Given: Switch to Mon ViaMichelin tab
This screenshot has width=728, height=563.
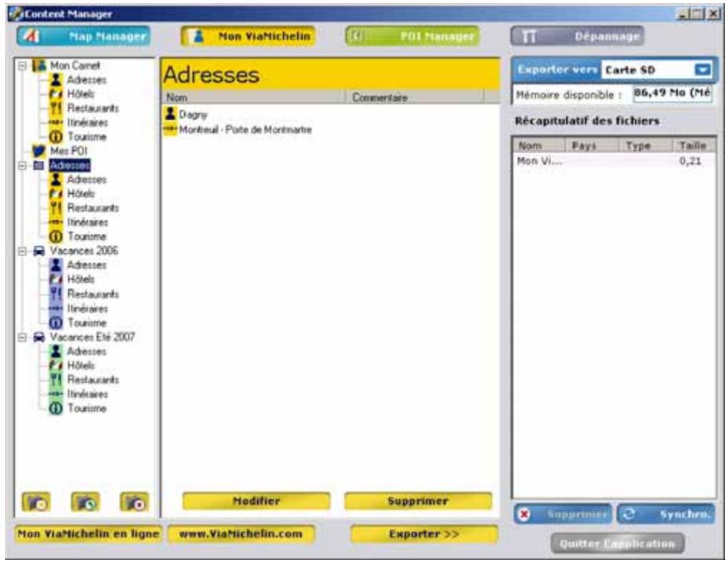Looking at the screenshot, I should (248, 36).
